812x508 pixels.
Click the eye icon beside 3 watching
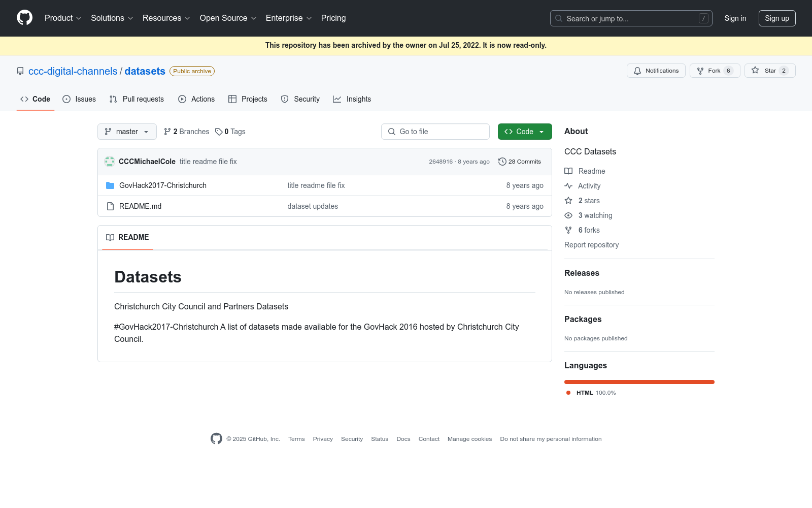(x=568, y=215)
